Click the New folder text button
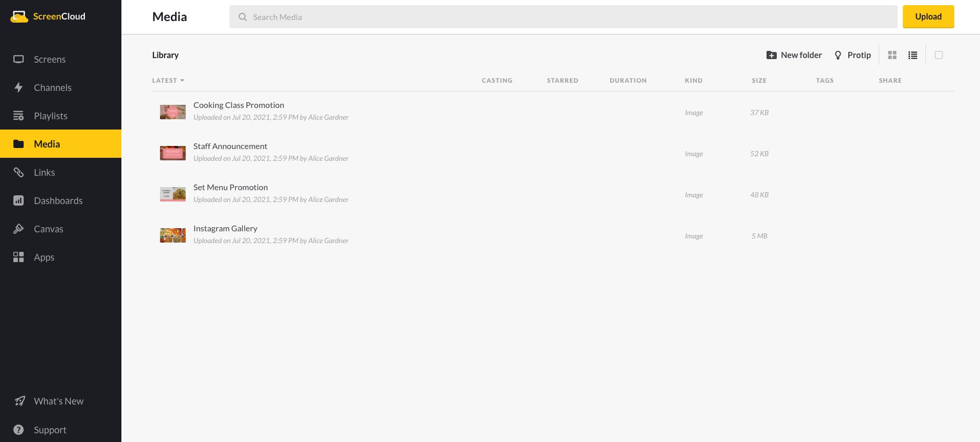Image resolution: width=980 pixels, height=442 pixels. pyautogui.click(x=801, y=55)
